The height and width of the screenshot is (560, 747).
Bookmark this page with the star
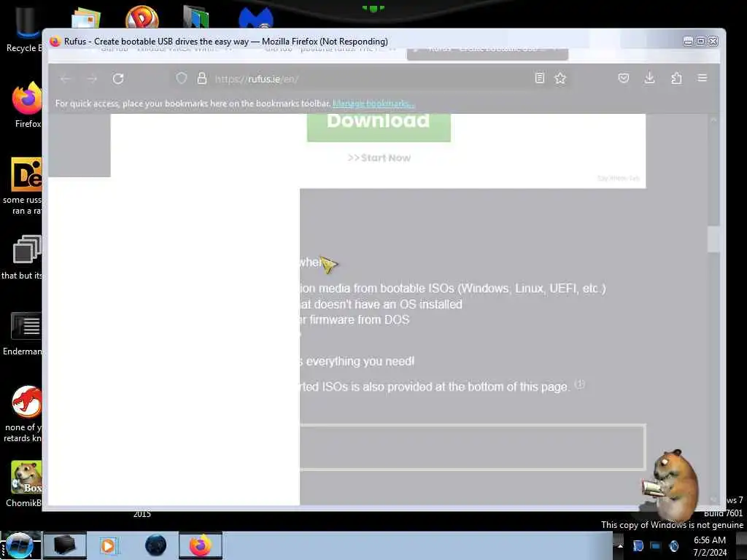click(x=560, y=78)
